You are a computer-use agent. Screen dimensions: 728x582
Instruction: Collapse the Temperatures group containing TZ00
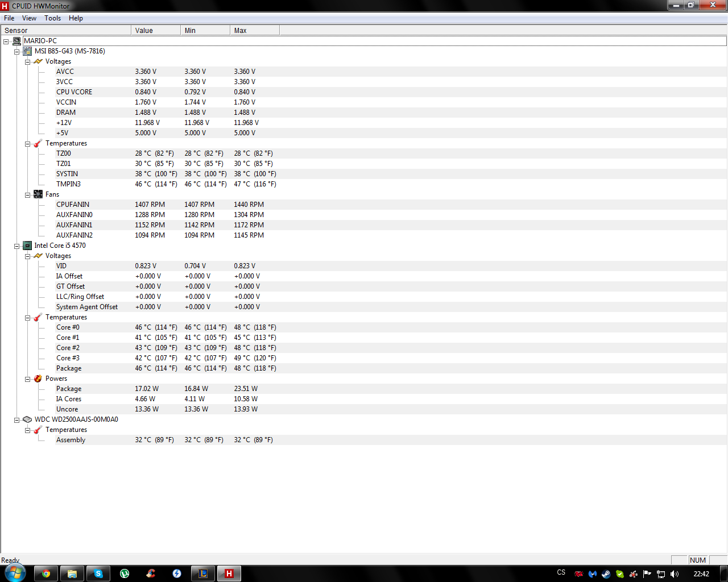(27, 144)
